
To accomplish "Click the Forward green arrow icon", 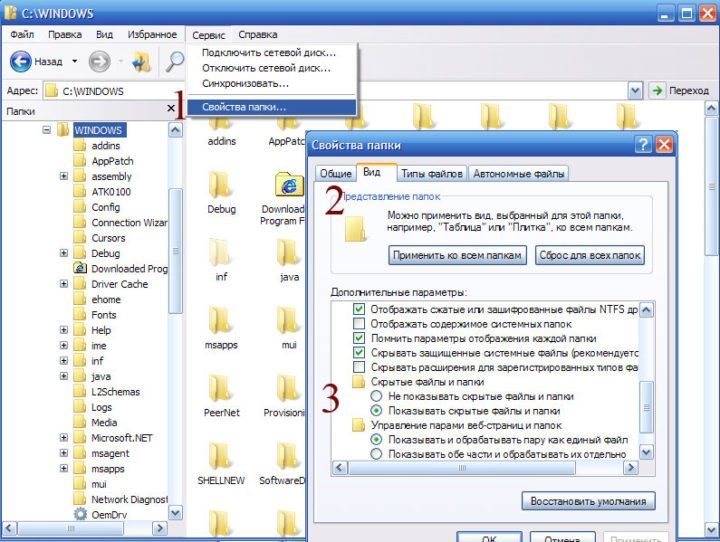I will [x=98, y=61].
